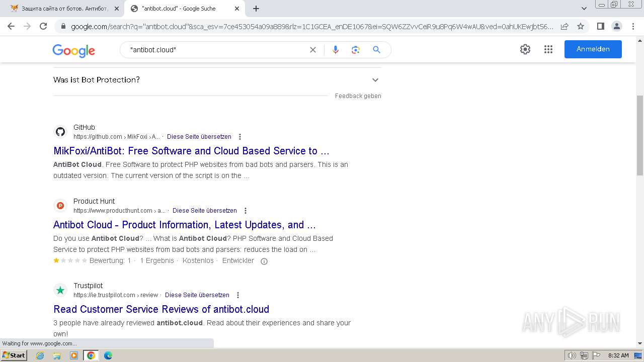
Task: Select Chrome in taskbar
Action: point(91,355)
